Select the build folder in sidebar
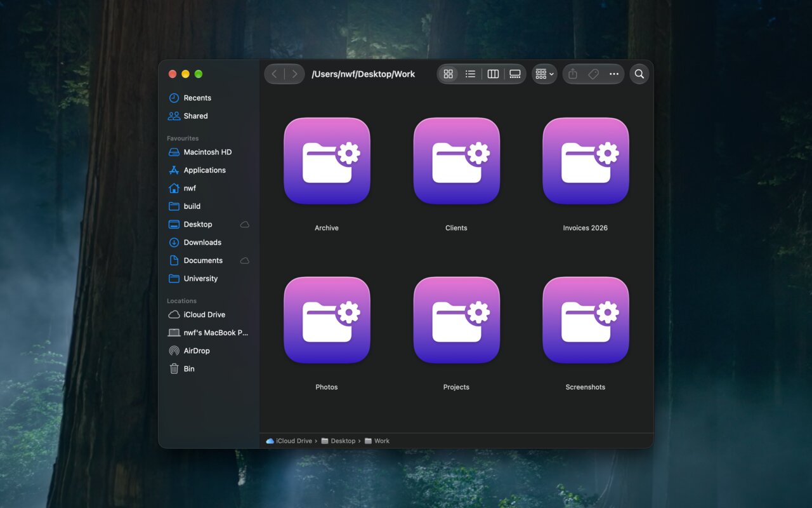 point(209,206)
